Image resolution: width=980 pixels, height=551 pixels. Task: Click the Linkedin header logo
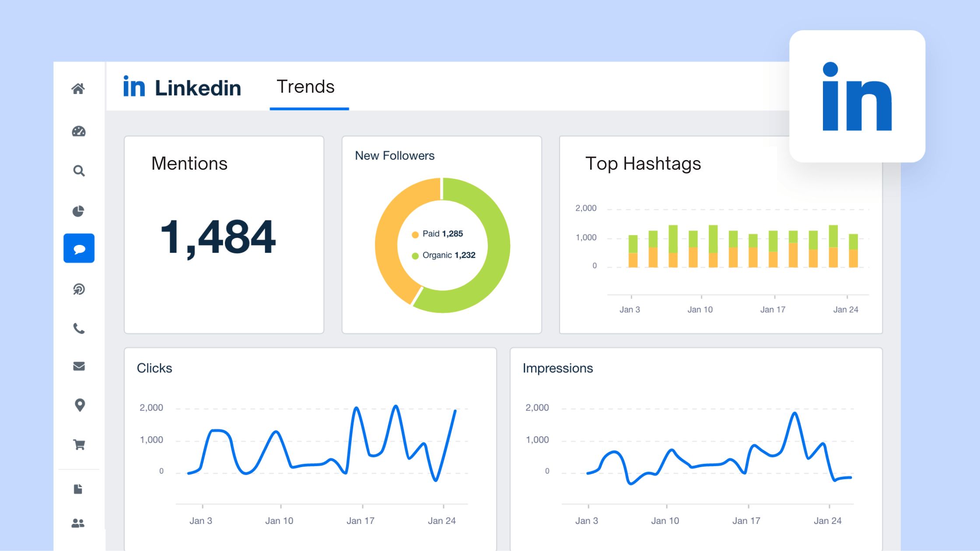click(x=182, y=87)
